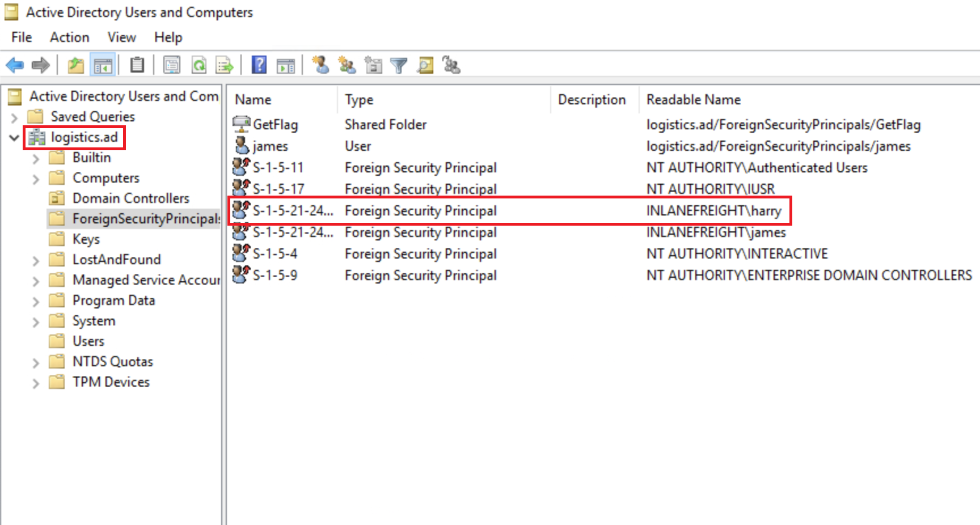Expand the Saved Queries node
The width and height of the screenshot is (980, 525).
coord(15,117)
